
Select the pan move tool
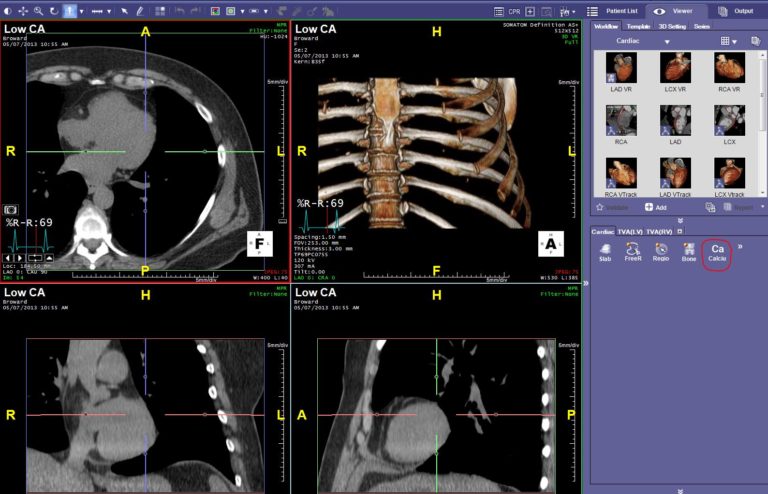(x=23, y=11)
